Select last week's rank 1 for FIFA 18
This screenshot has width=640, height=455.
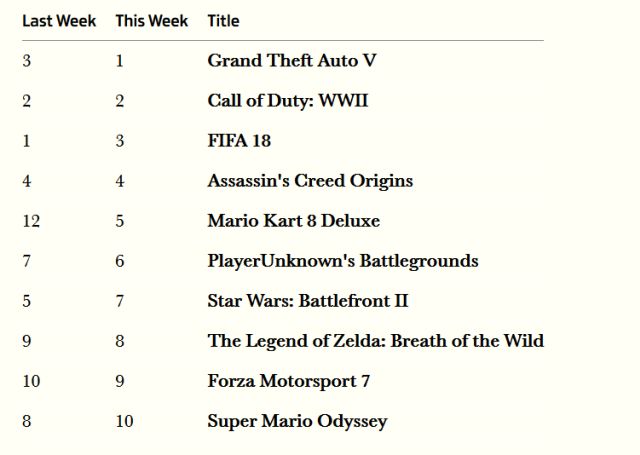(x=27, y=141)
